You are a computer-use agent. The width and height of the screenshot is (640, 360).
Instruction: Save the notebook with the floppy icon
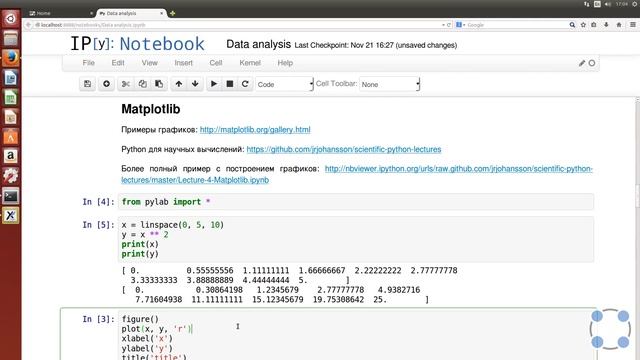pos(87,84)
